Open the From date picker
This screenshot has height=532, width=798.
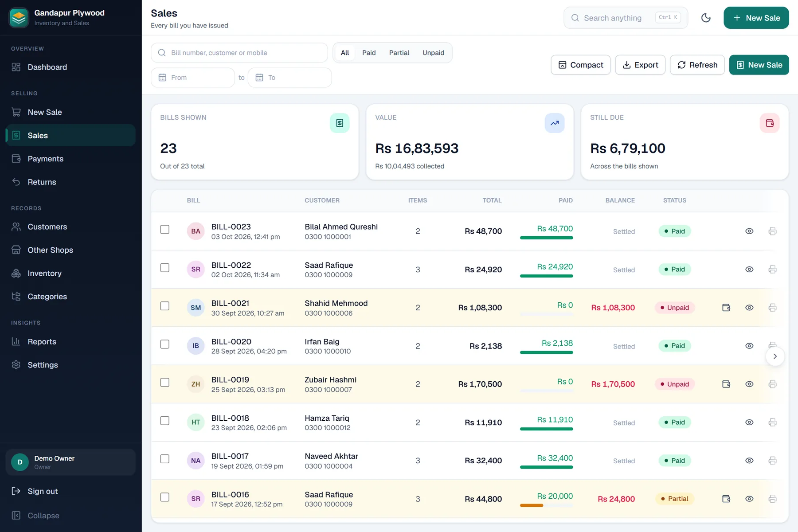click(x=193, y=78)
